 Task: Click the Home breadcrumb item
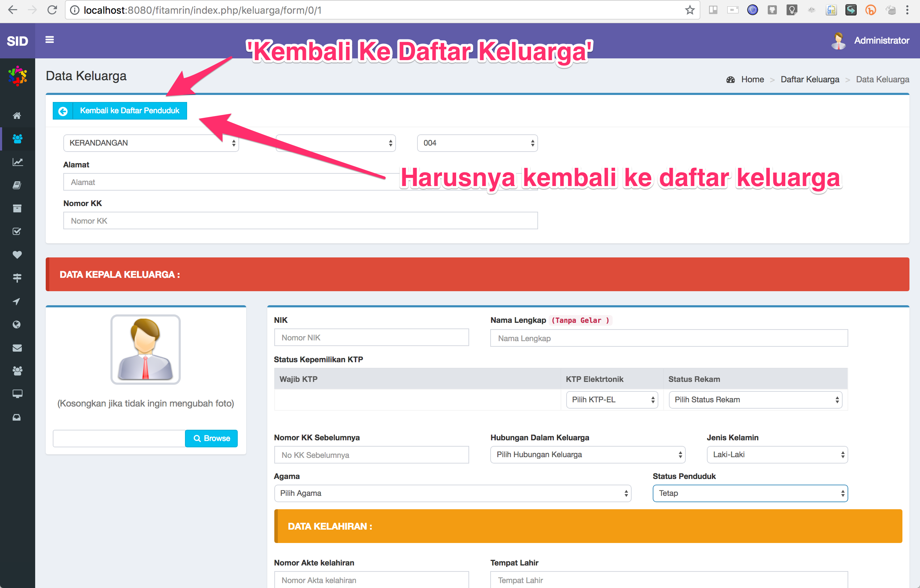pos(752,79)
